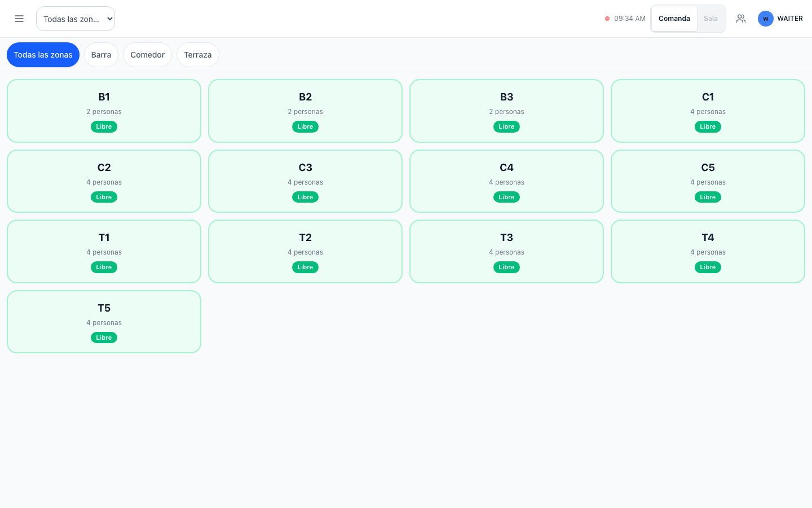This screenshot has width=812, height=508.
Task: Click the WAITER username label
Action: pyautogui.click(x=789, y=19)
